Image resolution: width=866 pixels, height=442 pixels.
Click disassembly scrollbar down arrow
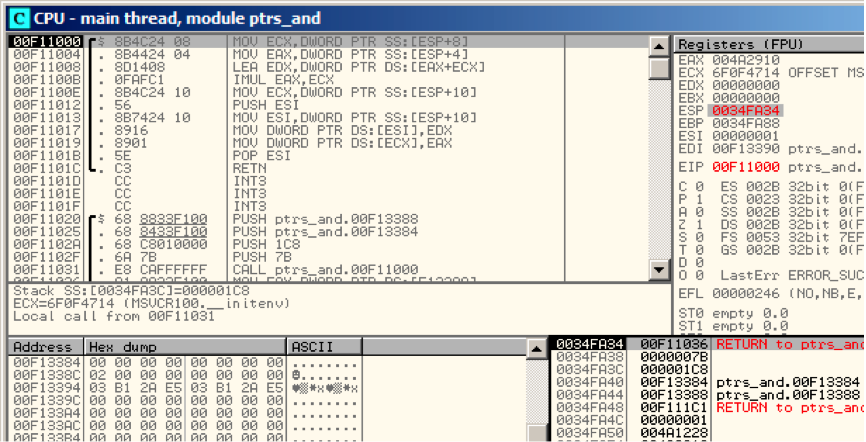pos(657,269)
